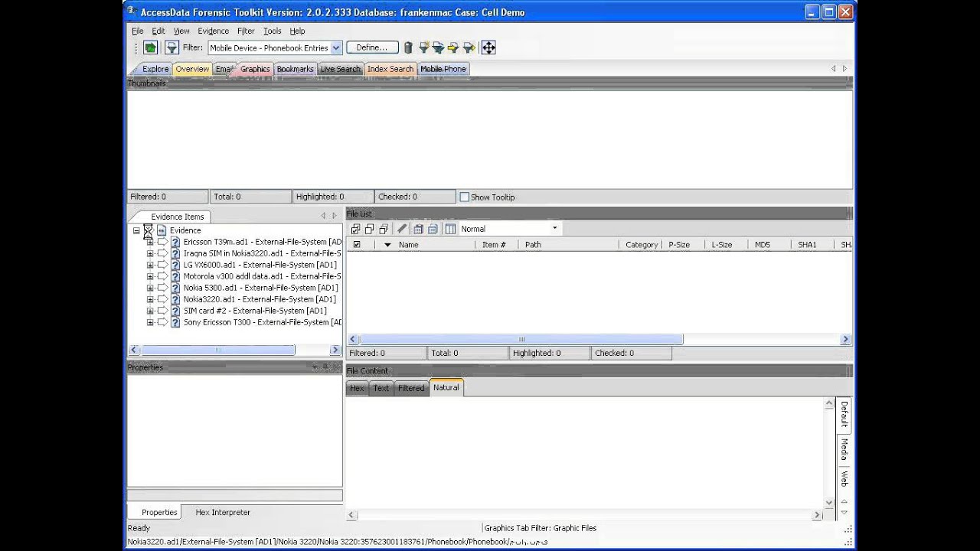Enable the Show Tooltip checkbox
This screenshot has height=551, width=980.
pyautogui.click(x=464, y=197)
